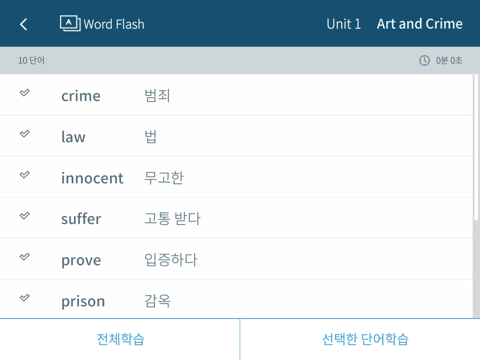
Task: Click the Korean meaning 고통 받다
Action: point(172,219)
